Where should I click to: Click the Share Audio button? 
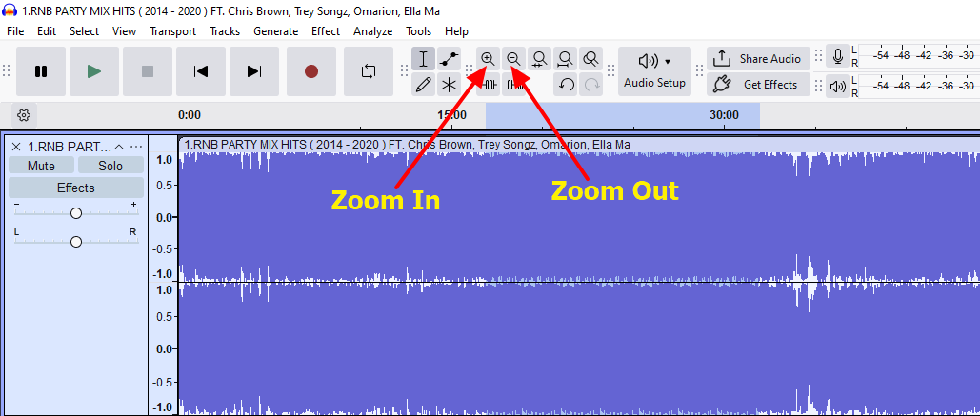click(759, 59)
